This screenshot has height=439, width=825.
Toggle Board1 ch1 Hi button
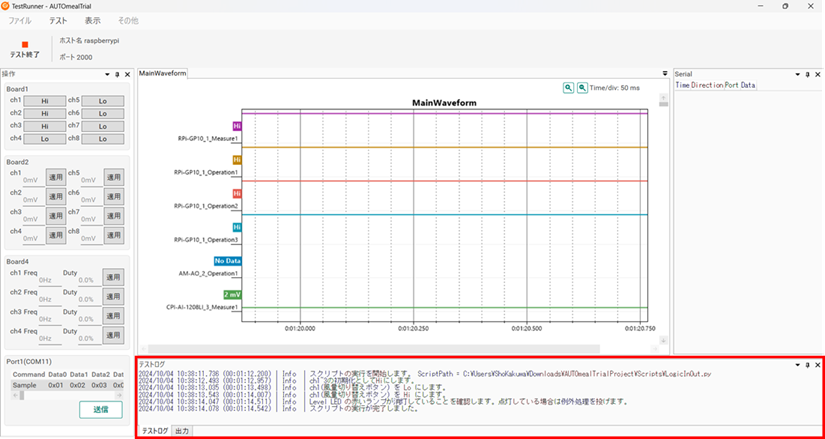pos(45,101)
